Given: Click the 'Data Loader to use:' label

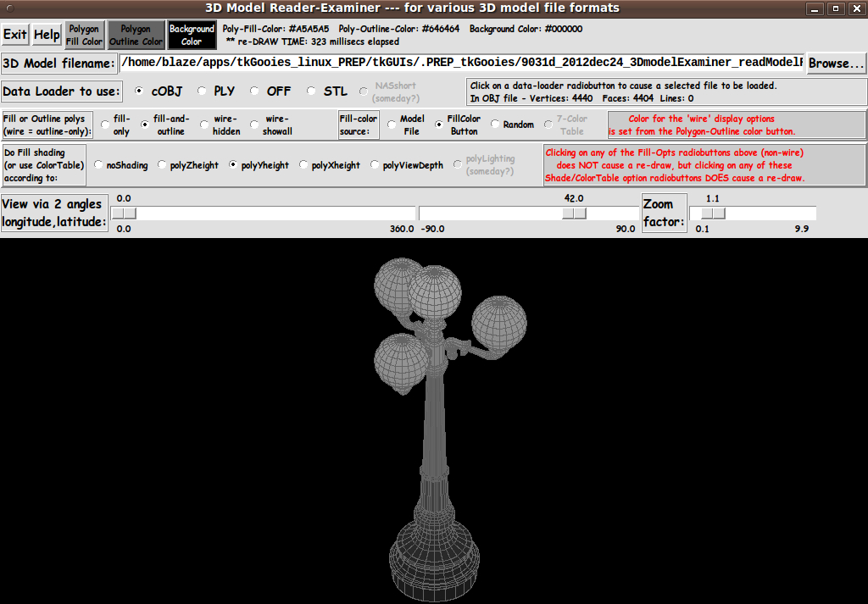Looking at the screenshot, I should click(61, 91).
